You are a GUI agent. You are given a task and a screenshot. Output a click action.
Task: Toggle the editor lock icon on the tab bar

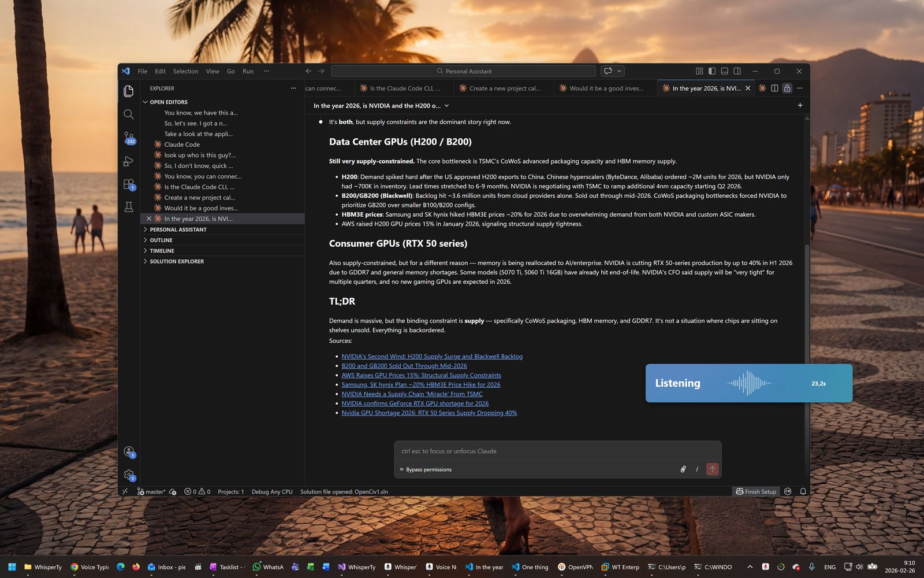click(787, 88)
